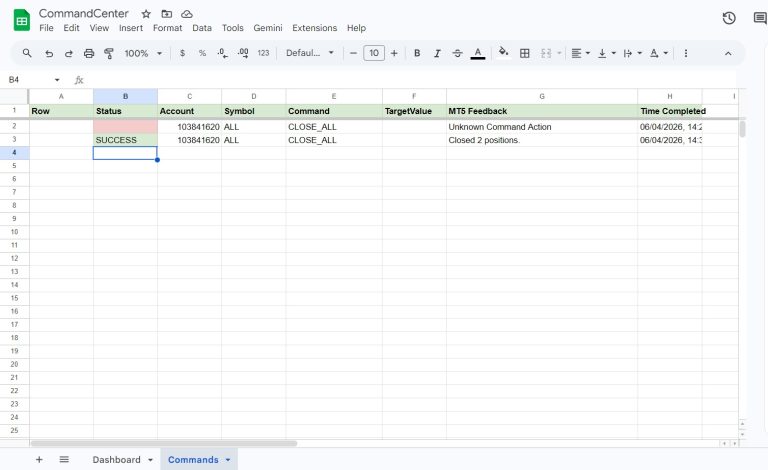Select the SUCCESS status cell

click(125, 140)
